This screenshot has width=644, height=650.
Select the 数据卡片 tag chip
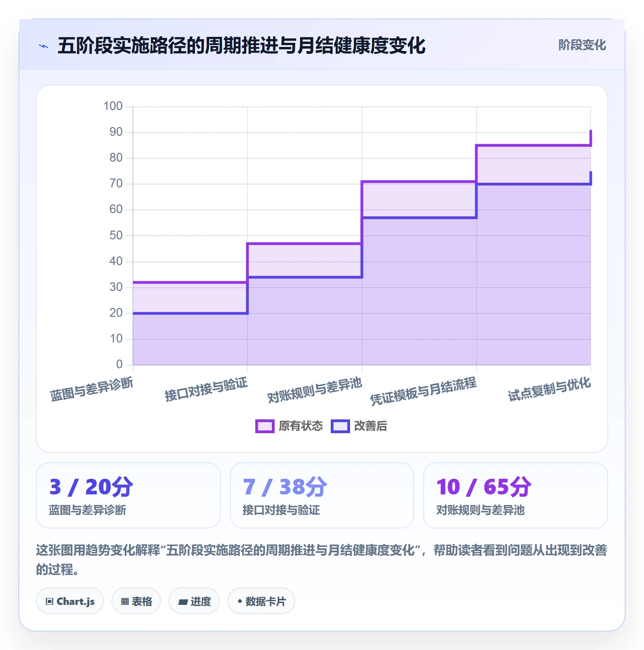point(261,601)
